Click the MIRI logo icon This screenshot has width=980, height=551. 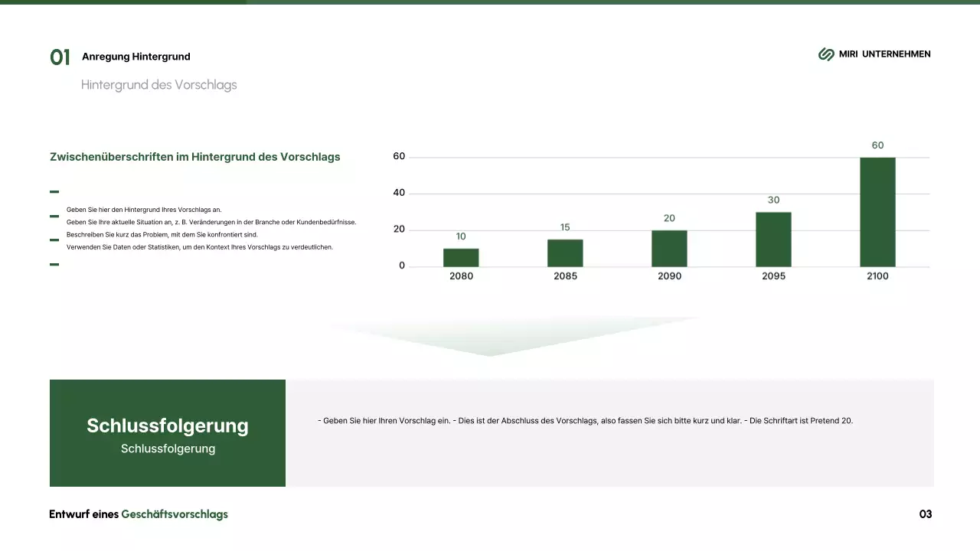(x=826, y=54)
